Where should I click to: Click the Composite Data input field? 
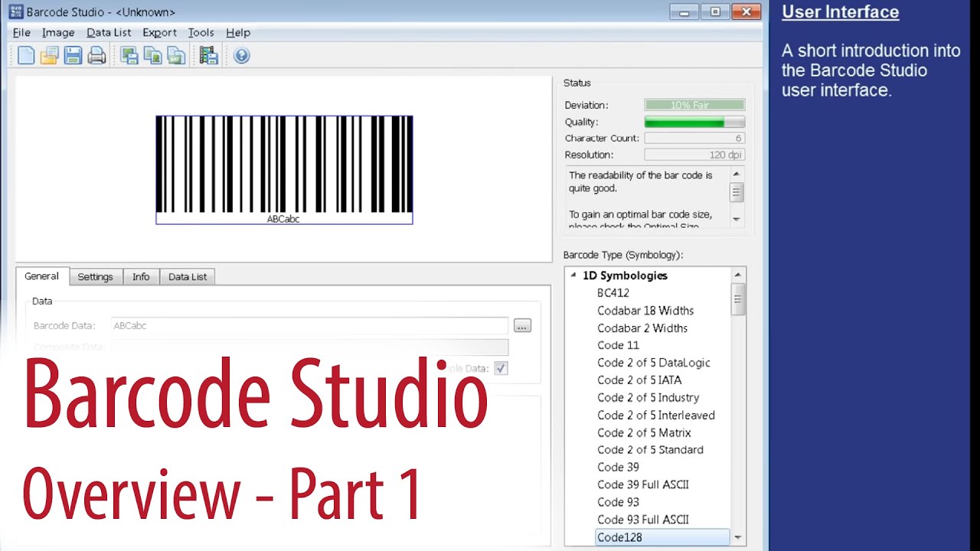[x=309, y=347]
